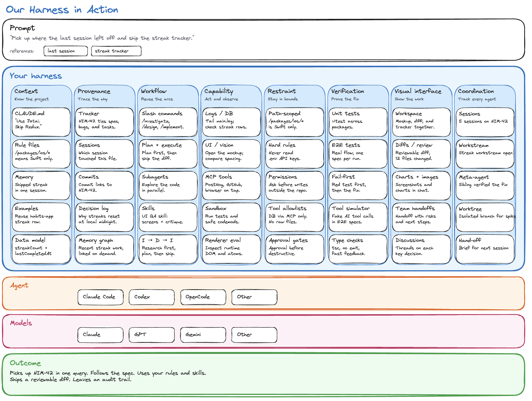This screenshot has height=401, width=532.
Task: Select the Claude model box
Action: pos(101,335)
